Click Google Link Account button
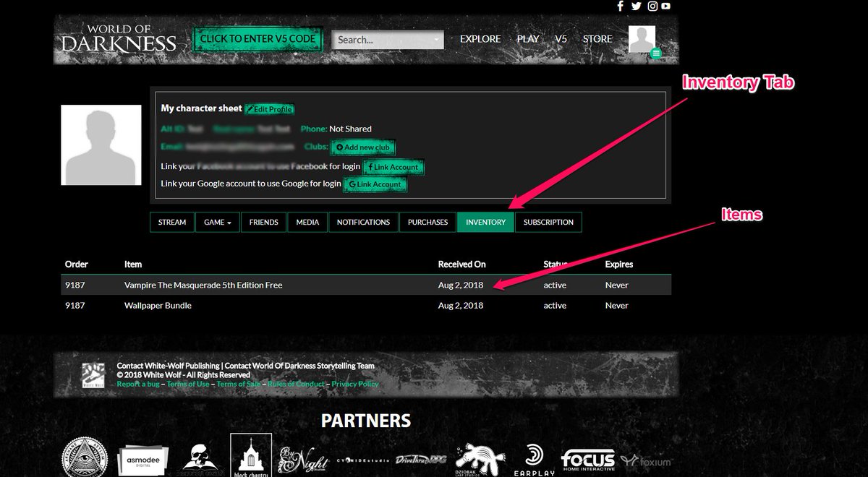 click(375, 184)
